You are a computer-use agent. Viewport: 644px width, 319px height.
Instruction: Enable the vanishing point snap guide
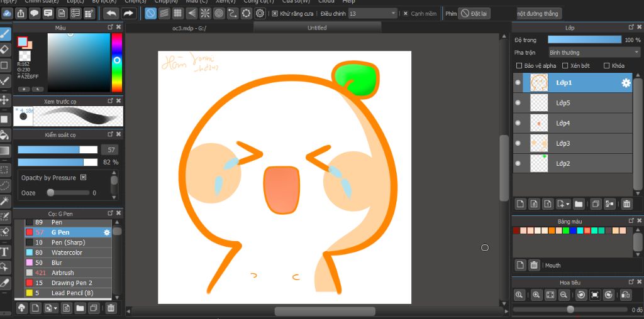pyautogui.click(x=191, y=13)
